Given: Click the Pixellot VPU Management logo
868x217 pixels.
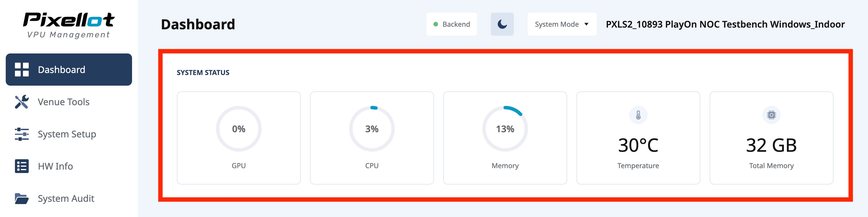Looking at the screenshot, I should click(69, 25).
